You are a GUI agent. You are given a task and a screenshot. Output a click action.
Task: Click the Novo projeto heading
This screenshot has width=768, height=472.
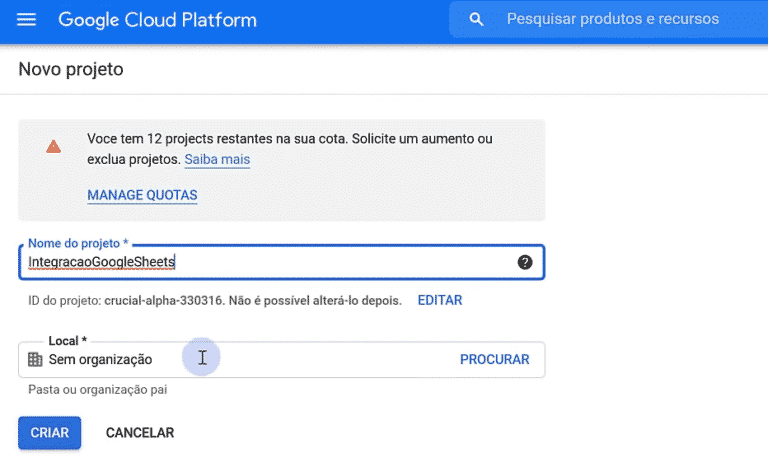click(71, 69)
